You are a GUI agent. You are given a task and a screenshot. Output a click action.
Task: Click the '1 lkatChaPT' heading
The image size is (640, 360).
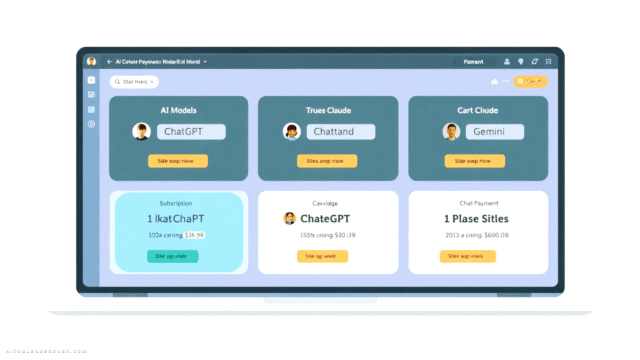tap(176, 219)
